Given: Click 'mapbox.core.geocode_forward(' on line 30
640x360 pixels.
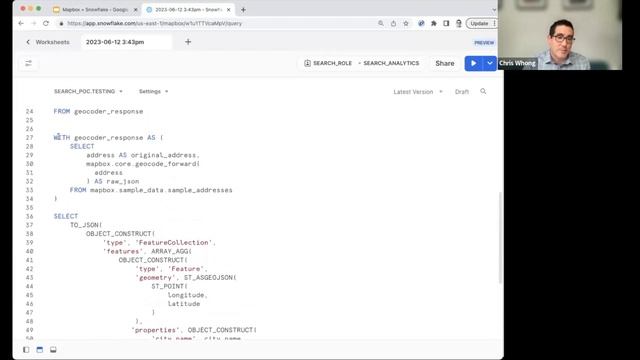Looking at the screenshot, I should 143,164.
